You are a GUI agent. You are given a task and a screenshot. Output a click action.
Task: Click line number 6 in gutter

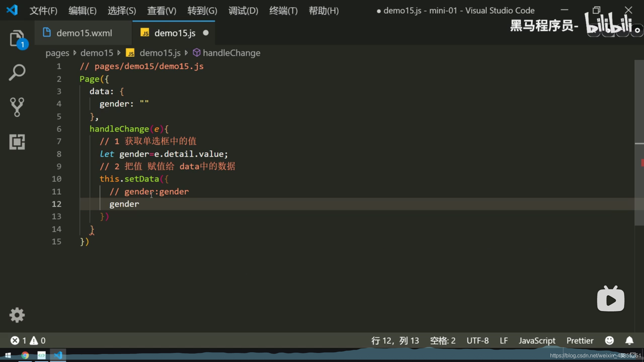[x=59, y=129]
